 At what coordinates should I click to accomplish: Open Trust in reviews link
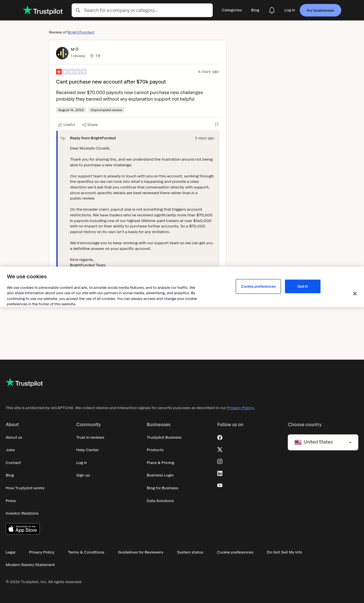pos(90,438)
